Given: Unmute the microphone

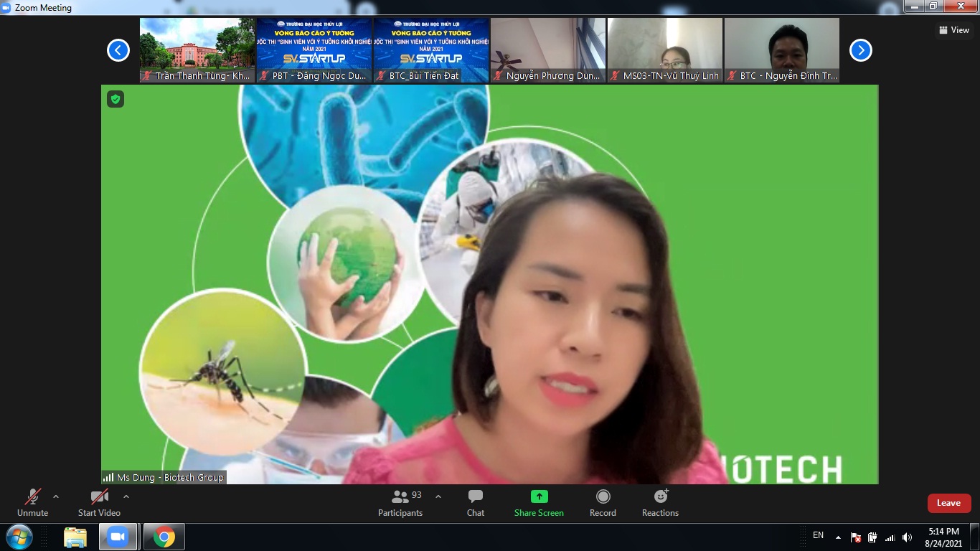Looking at the screenshot, I should click(32, 496).
